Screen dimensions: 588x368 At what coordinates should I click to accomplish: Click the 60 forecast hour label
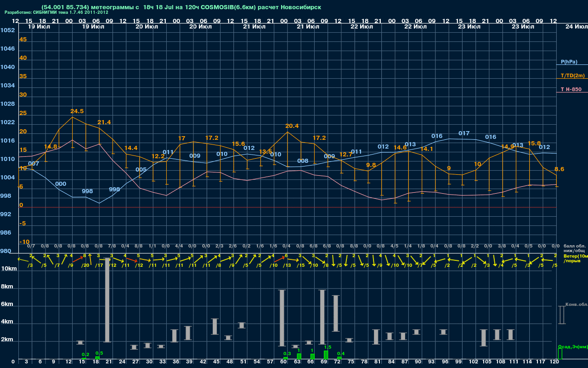point(284,362)
